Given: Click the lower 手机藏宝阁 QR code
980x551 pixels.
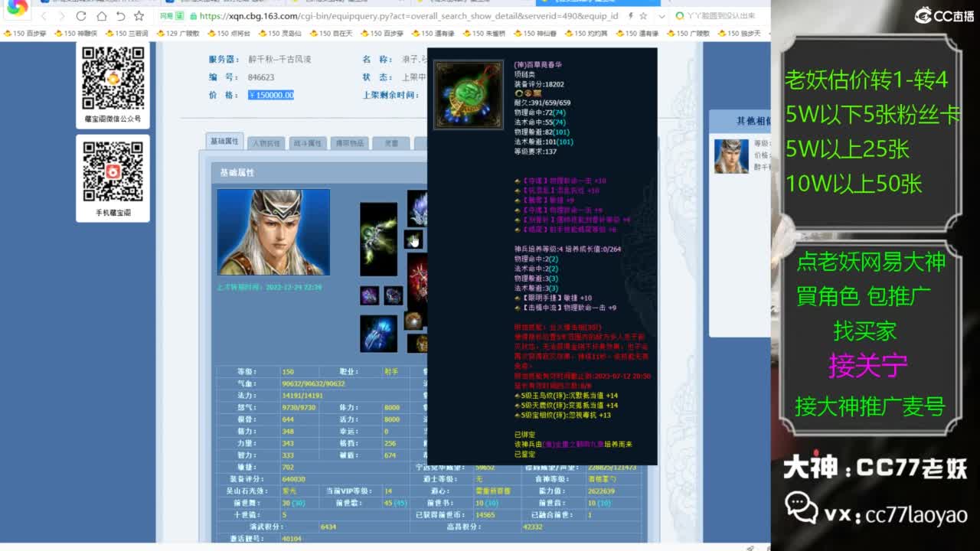Looking at the screenshot, I should tap(113, 172).
